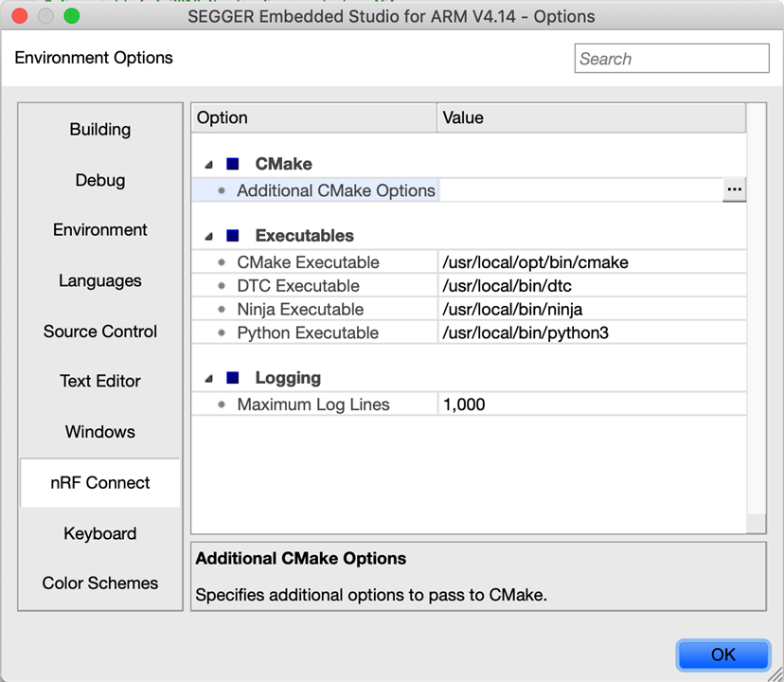This screenshot has height=682, width=784.
Task: Open the Color Schemes tab
Action: coord(100,583)
